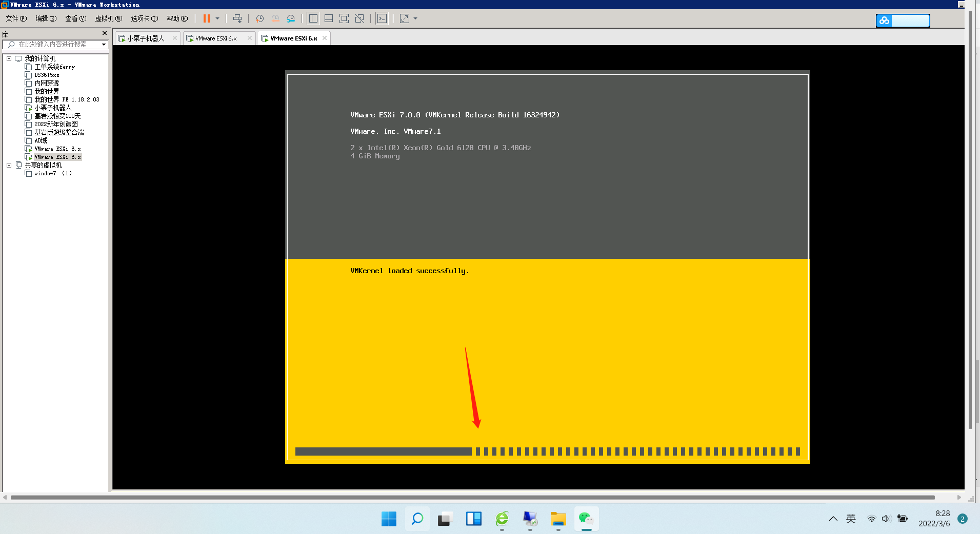Image resolution: width=980 pixels, height=534 pixels.
Task: Open the 编辑 menu
Action: click(x=46, y=18)
